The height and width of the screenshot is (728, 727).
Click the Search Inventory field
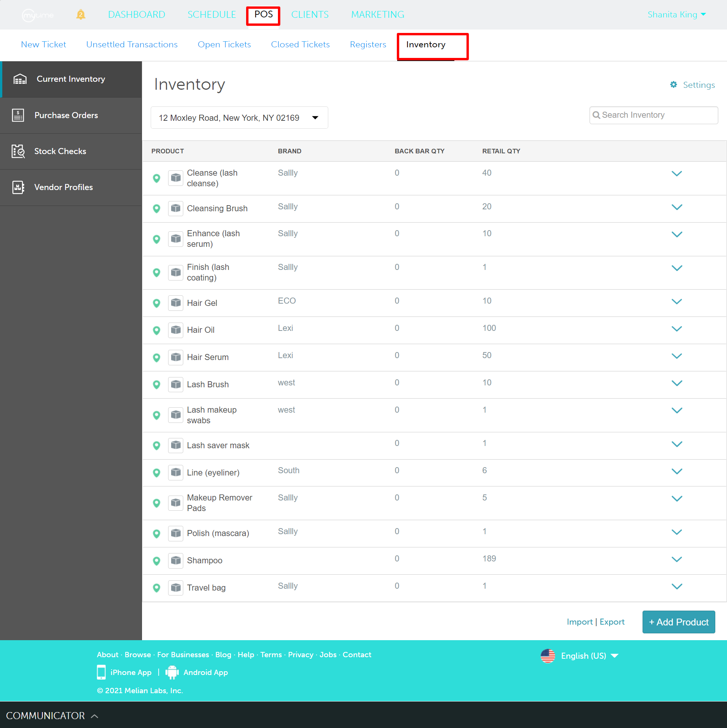[x=654, y=115]
